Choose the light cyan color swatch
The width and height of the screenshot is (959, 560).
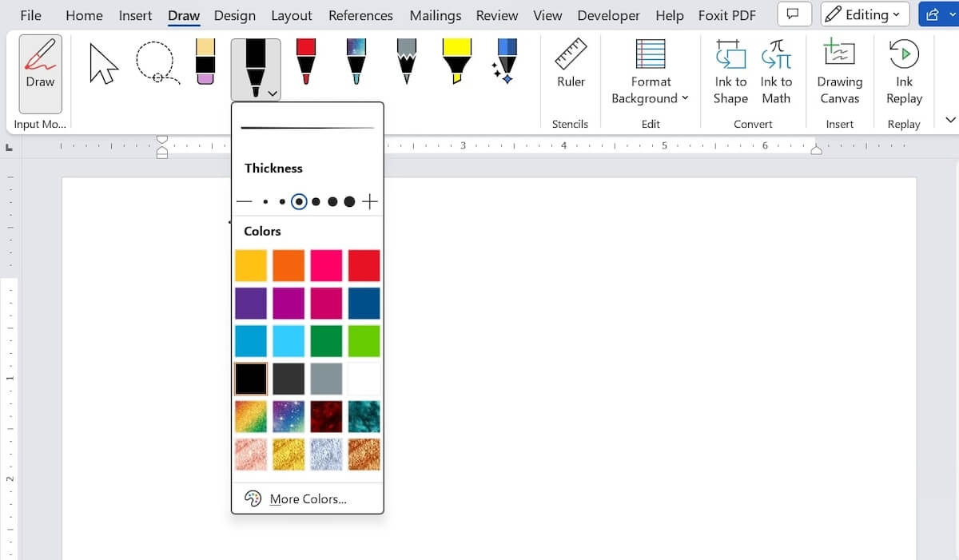pos(288,341)
